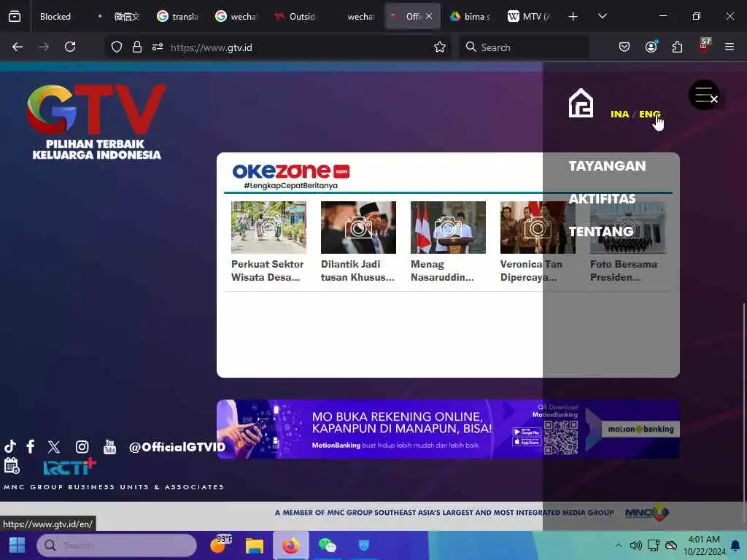
Task: Close the active Offi tab
Action: [429, 16]
